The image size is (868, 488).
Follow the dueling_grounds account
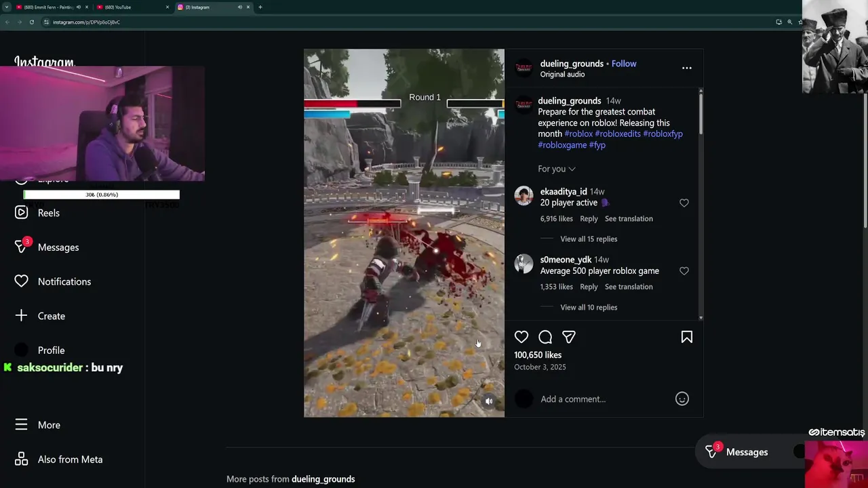pyautogui.click(x=624, y=64)
